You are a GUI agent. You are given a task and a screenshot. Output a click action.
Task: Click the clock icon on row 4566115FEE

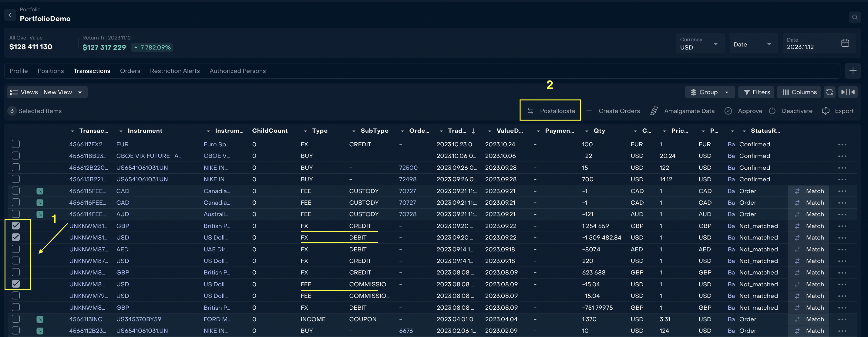(x=40, y=191)
